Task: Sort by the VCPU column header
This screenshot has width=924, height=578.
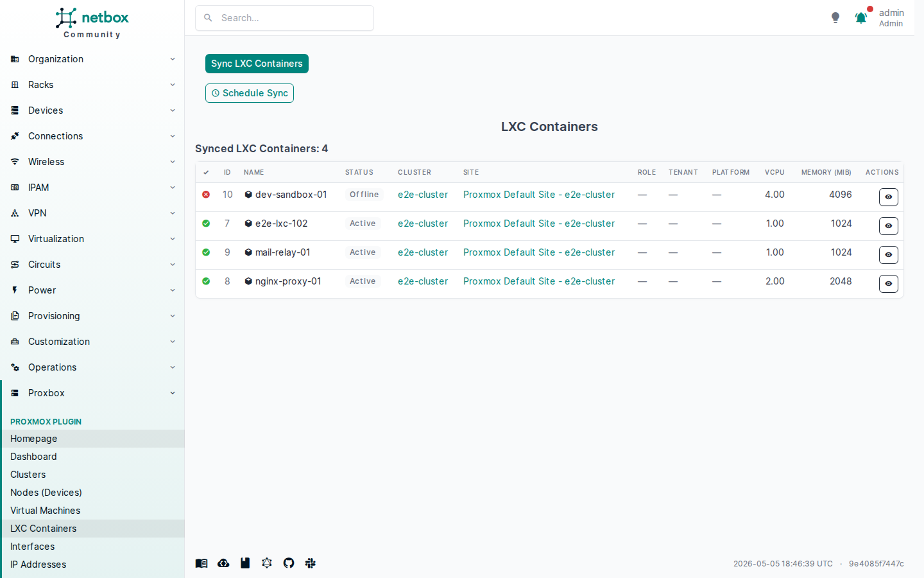Action: [774, 172]
